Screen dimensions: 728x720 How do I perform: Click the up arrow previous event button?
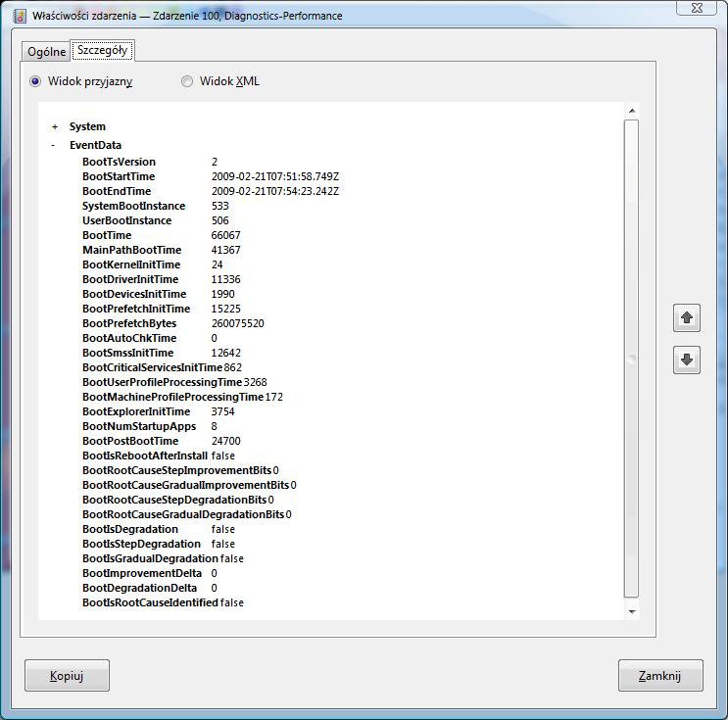coord(686,318)
